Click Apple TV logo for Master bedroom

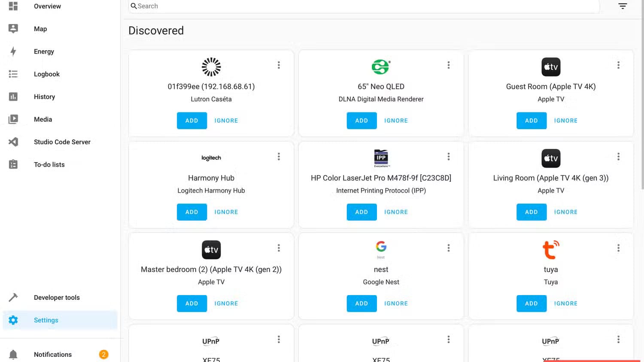[x=211, y=250]
